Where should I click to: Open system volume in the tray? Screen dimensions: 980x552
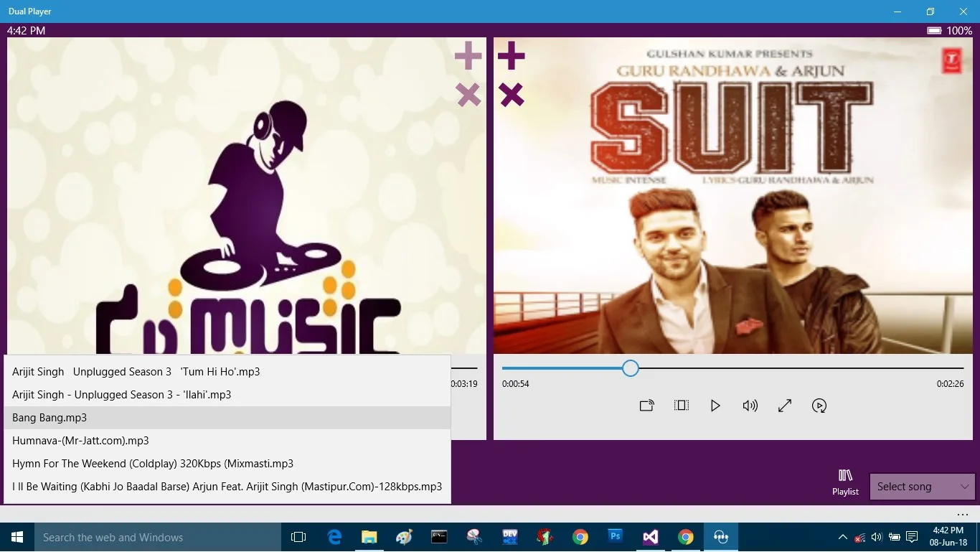877,537
